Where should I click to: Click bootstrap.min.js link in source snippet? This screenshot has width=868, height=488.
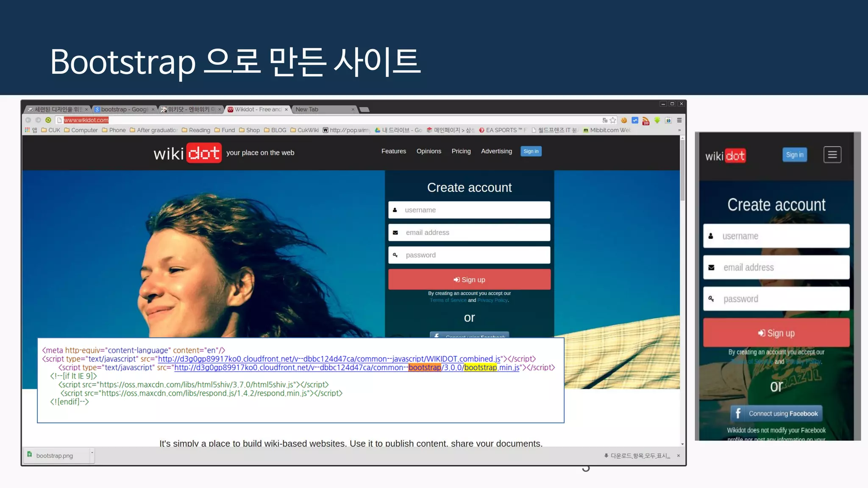347,367
